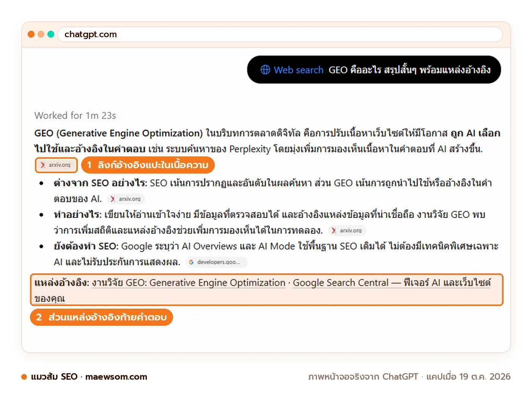
Task: Click Google icon in developers citation chip
Action: coord(191,262)
